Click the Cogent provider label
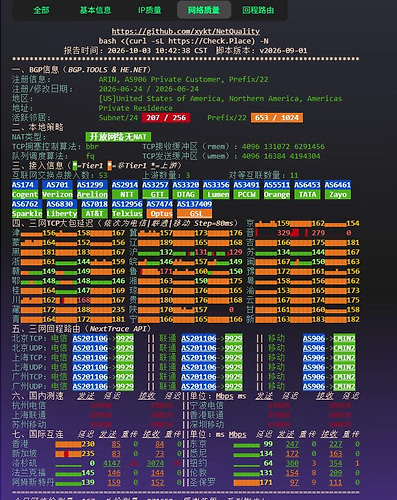Screen dimensions: 397x500 pos(25,194)
